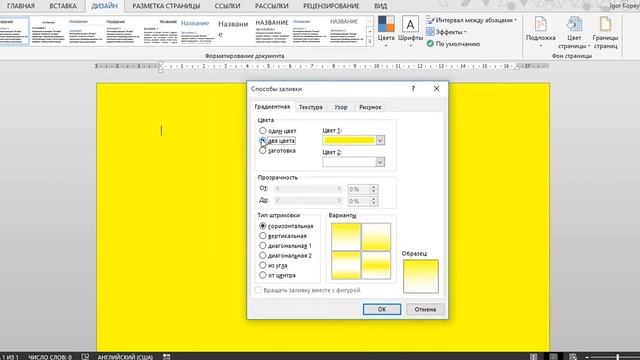The height and width of the screenshot is (360, 640).
Task: Click the От transparency percent field
Action: [359, 189]
